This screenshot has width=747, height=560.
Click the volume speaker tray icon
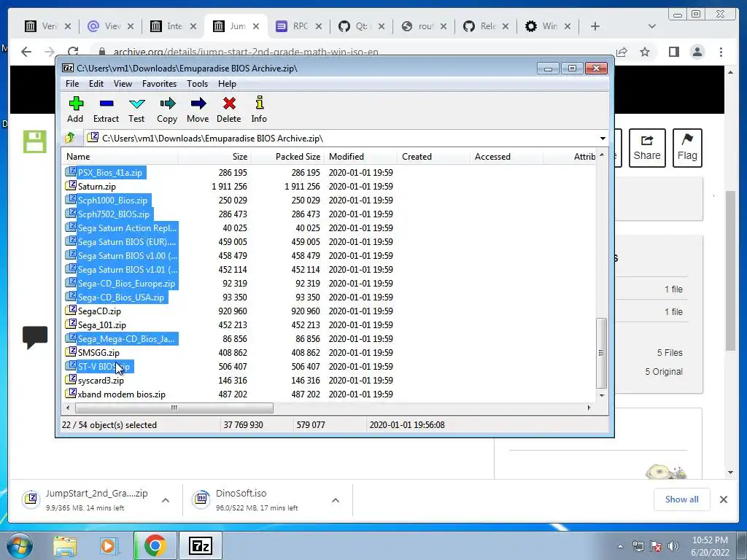click(673, 546)
